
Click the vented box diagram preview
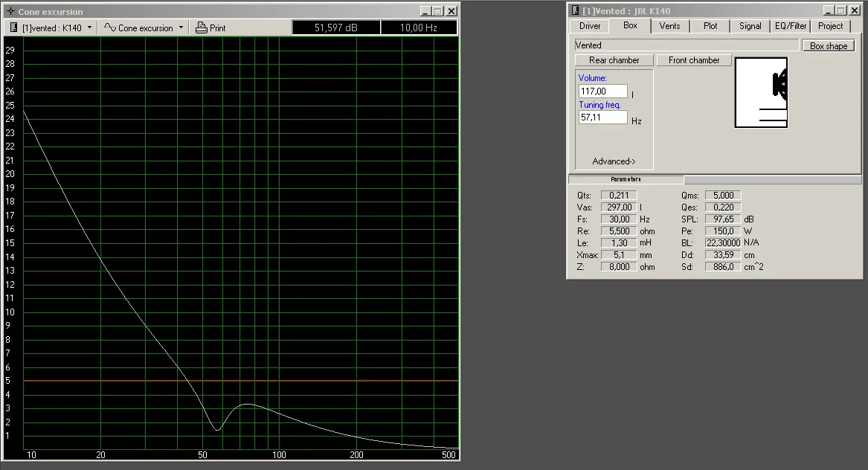coord(761,93)
